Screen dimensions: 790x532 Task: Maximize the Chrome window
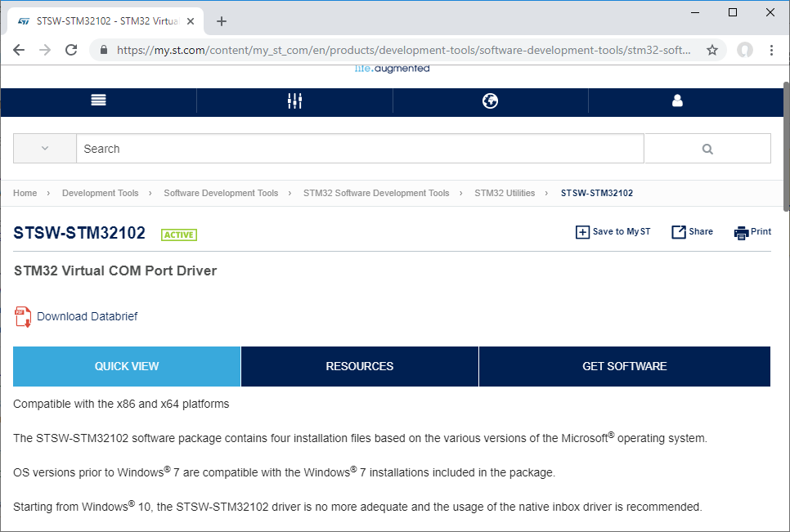(733, 12)
